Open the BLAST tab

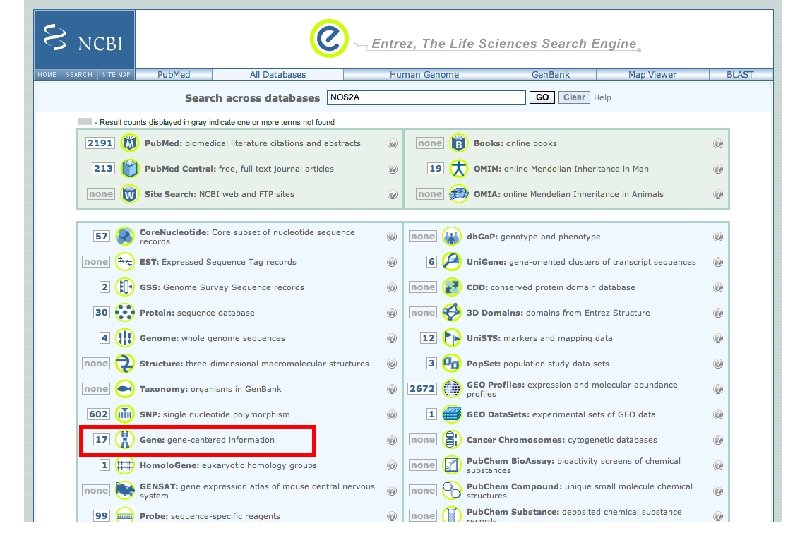(740, 74)
